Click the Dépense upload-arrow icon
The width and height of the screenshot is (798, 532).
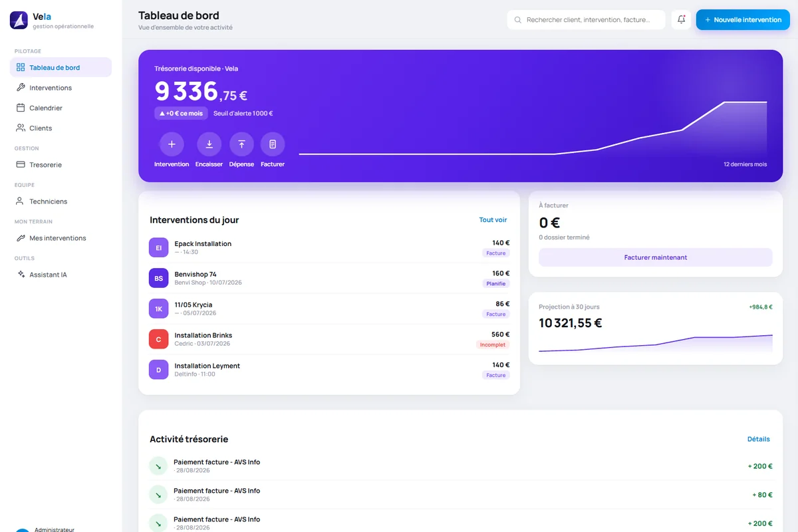(x=241, y=144)
